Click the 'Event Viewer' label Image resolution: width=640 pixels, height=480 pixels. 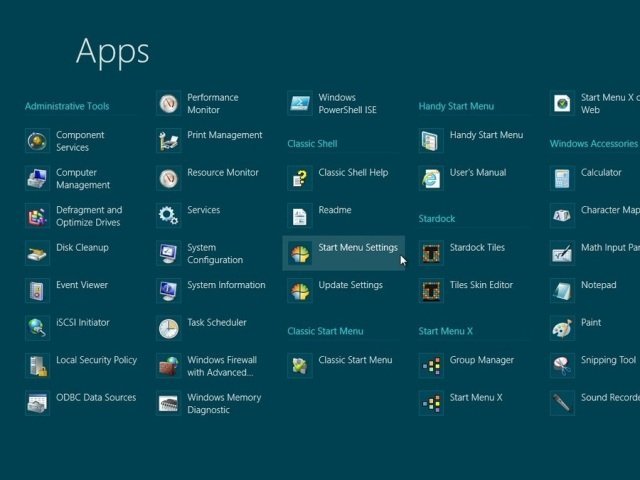coord(82,285)
